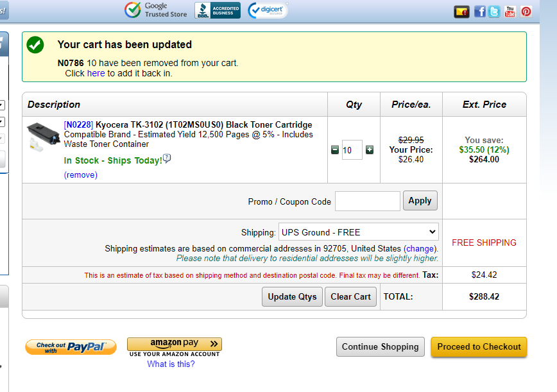Open the email newsletter envelope icon

pos(461,12)
